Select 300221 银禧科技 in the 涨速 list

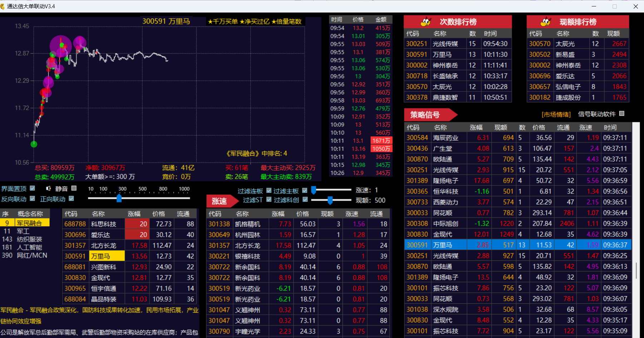[298, 256]
